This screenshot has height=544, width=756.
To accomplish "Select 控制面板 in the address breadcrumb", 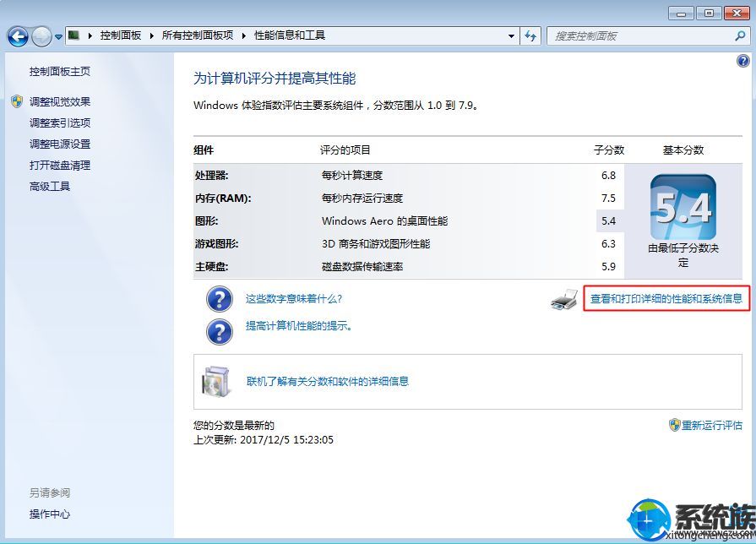I will point(121,35).
